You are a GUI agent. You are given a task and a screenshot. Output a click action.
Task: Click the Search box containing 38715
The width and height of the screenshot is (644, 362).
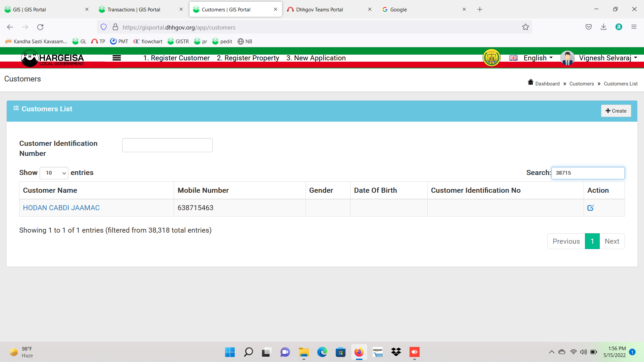coord(588,173)
